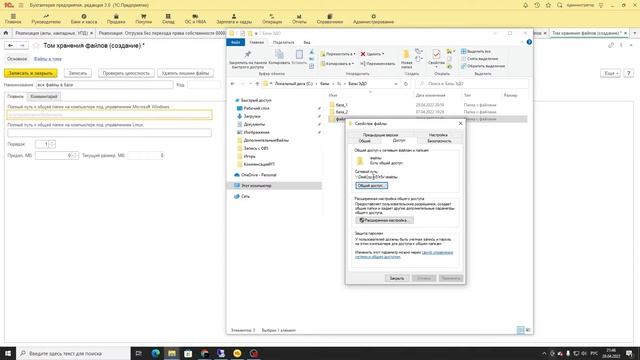Open the Руководителю section
This screenshot has width=640, height=360.
pos(46,19)
